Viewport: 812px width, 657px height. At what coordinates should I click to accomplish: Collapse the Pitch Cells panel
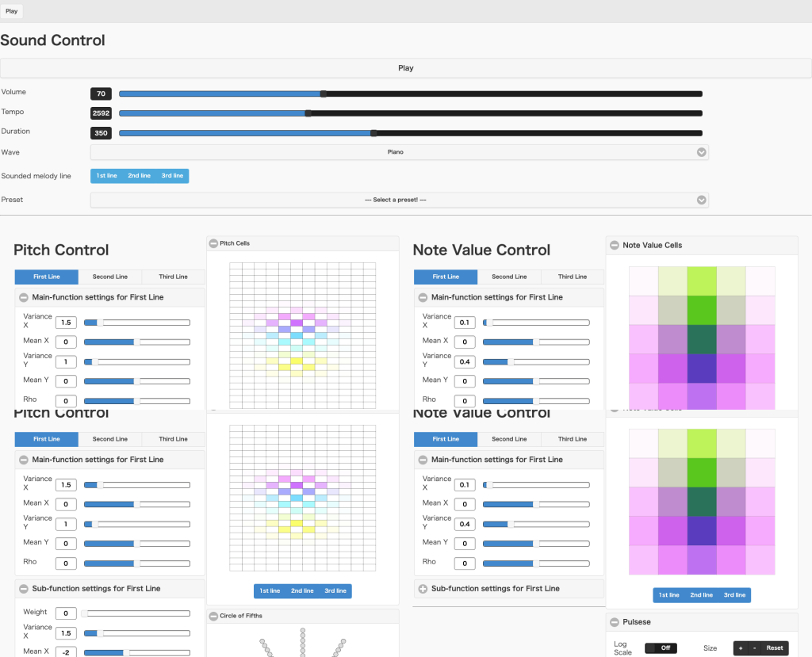pyautogui.click(x=213, y=243)
